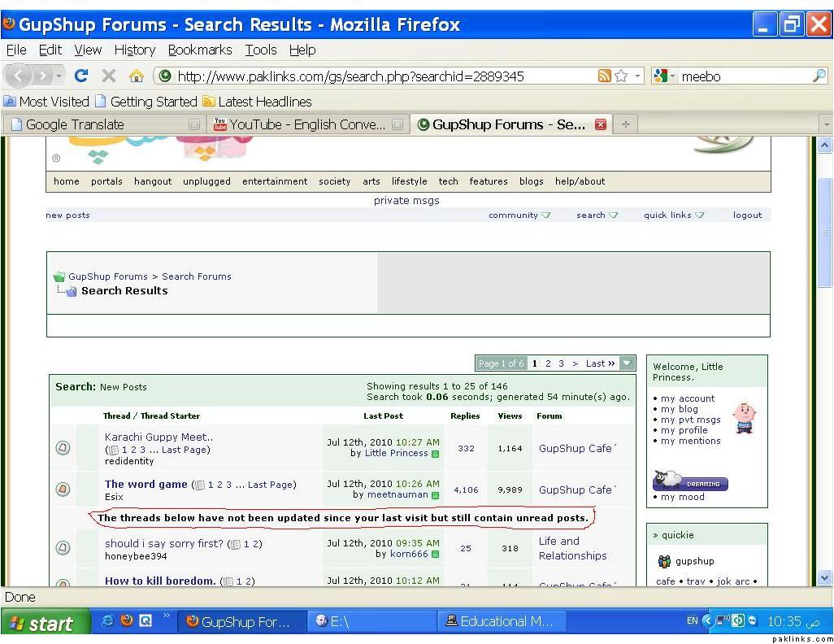This screenshot has height=644, width=834.
Task: Open the my account link
Action: pos(687,398)
